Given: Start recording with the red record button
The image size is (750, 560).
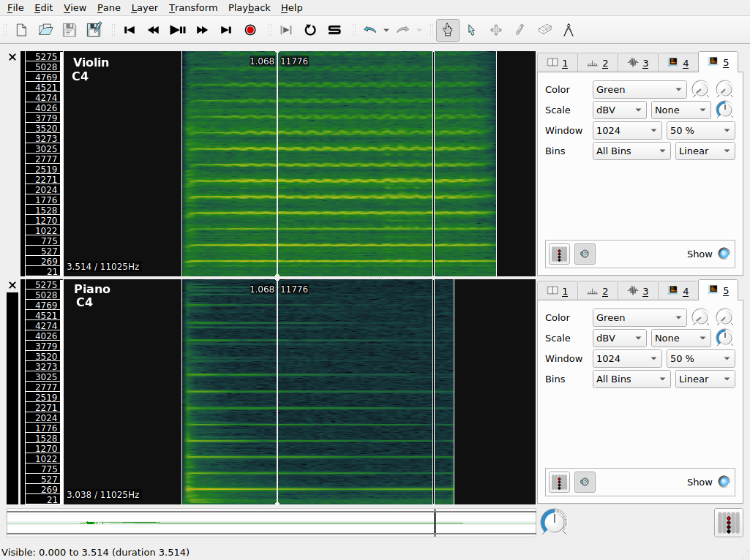Looking at the screenshot, I should 250,30.
